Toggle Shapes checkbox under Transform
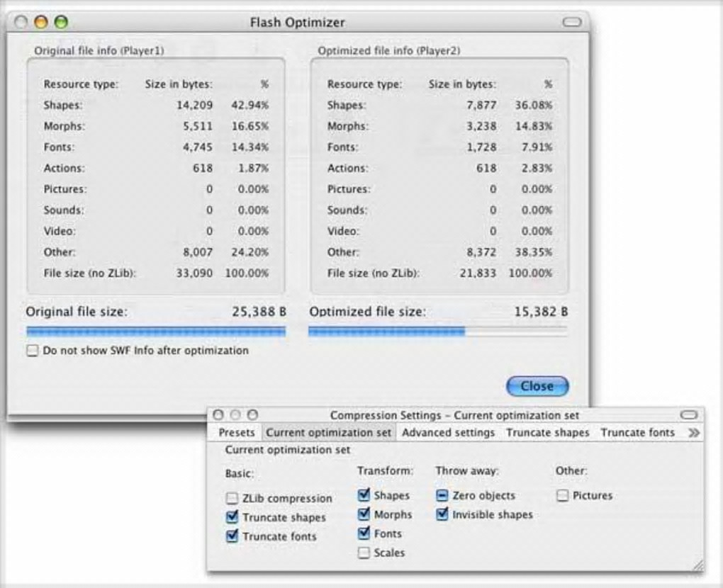This screenshot has width=723, height=588. [364, 495]
